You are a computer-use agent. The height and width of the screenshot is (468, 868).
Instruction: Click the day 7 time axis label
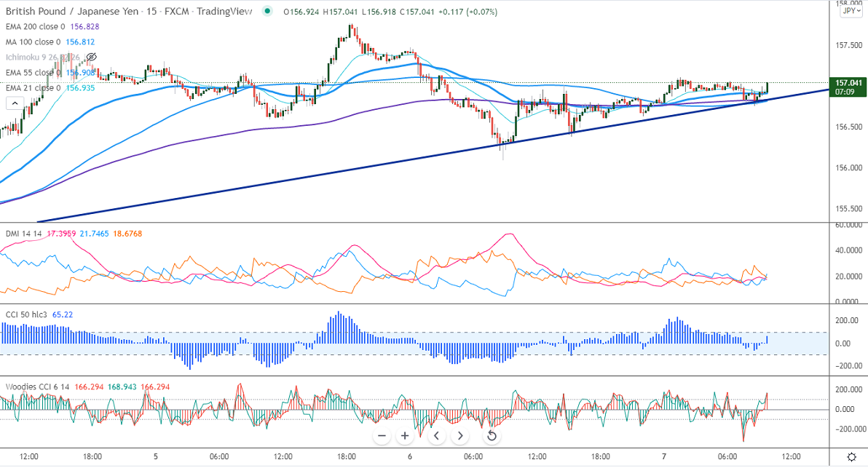663,457
